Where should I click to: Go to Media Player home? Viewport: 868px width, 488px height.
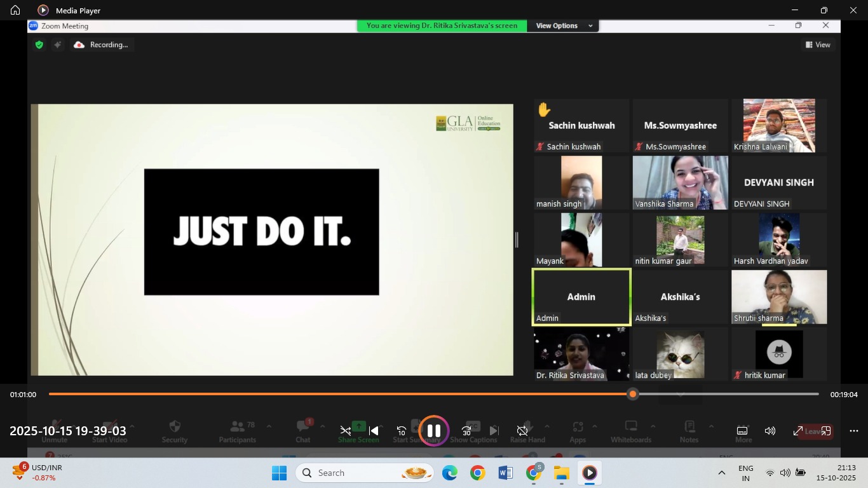coord(15,10)
